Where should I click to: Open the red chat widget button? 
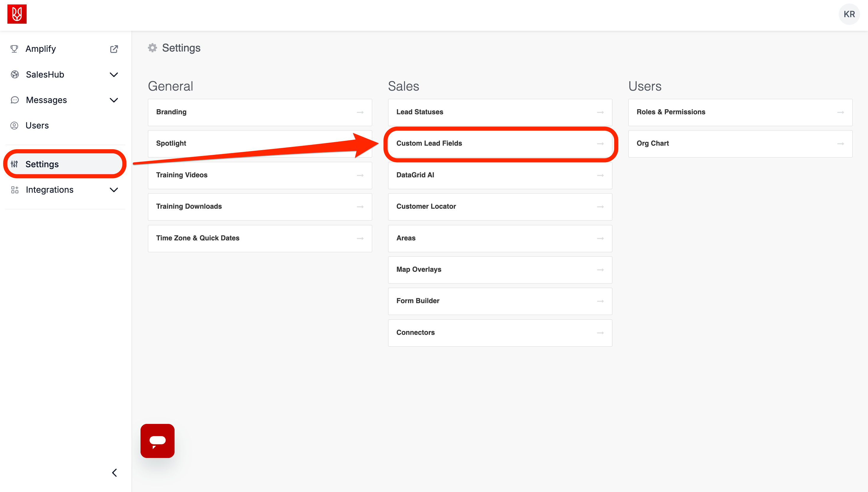click(157, 440)
